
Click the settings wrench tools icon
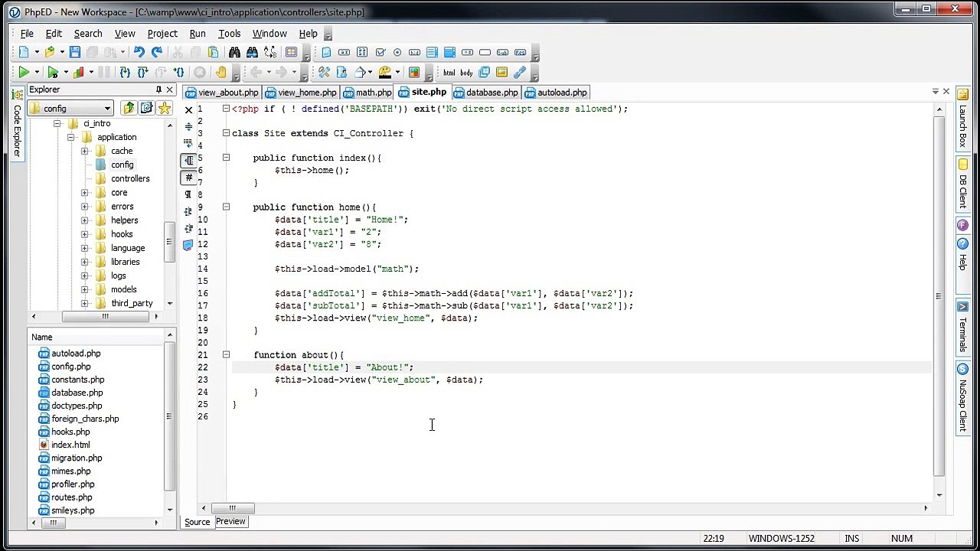click(x=324, y=72)
